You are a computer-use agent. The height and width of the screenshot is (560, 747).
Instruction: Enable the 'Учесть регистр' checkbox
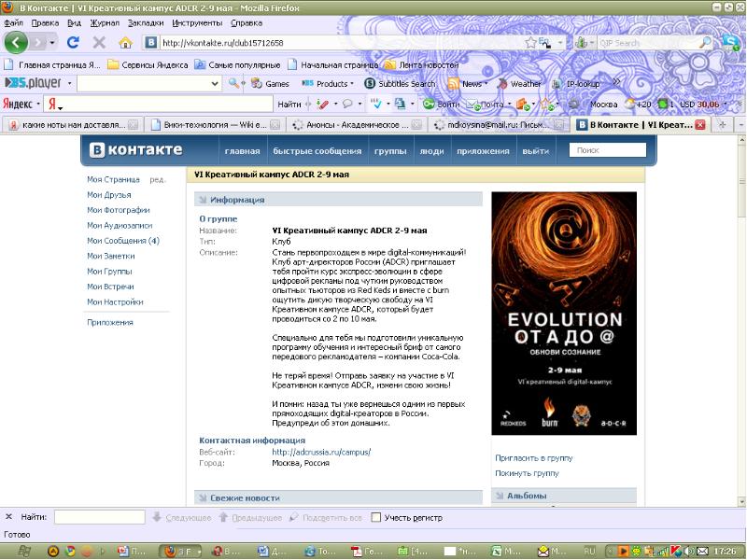pyautogui.click(x=376, y=517)
